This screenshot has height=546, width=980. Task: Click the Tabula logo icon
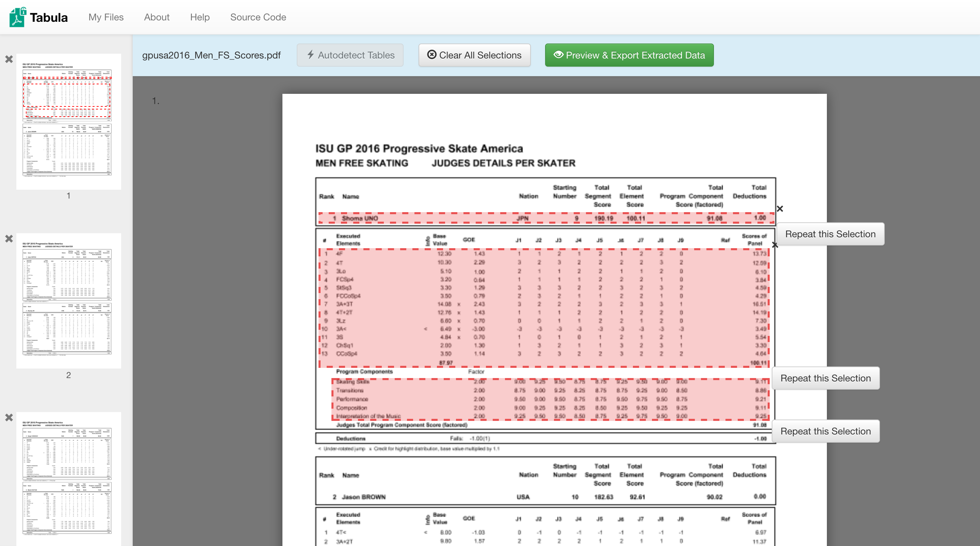pyautogui.click(x=17, y=17)
